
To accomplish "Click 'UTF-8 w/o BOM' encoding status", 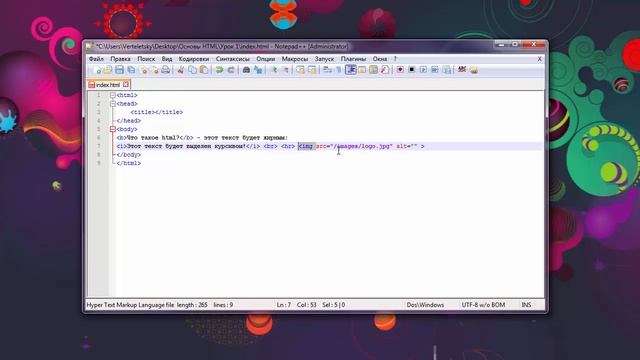I will click(x=483, y=305).
